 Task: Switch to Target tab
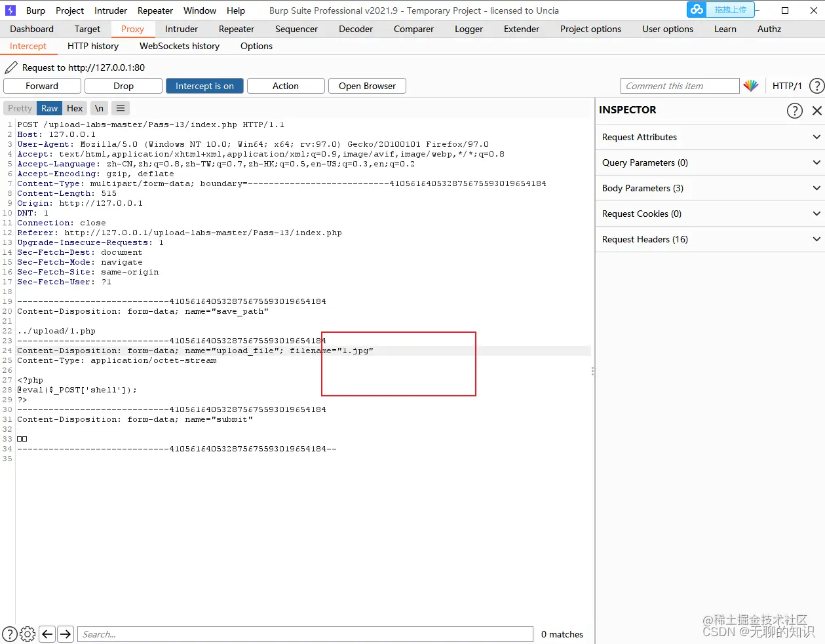[87, 29]
